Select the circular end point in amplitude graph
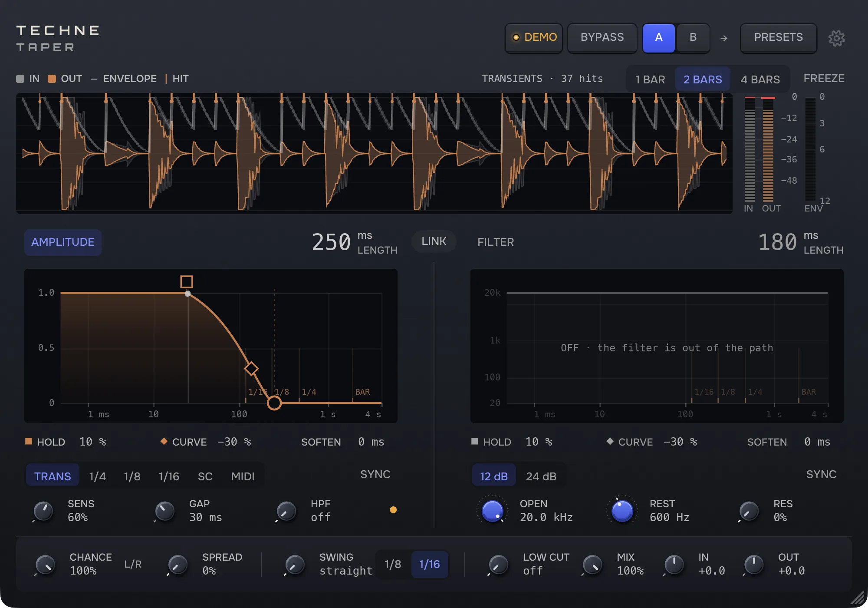The width and height of the screenshot is (868, 608). pos(274,403)
